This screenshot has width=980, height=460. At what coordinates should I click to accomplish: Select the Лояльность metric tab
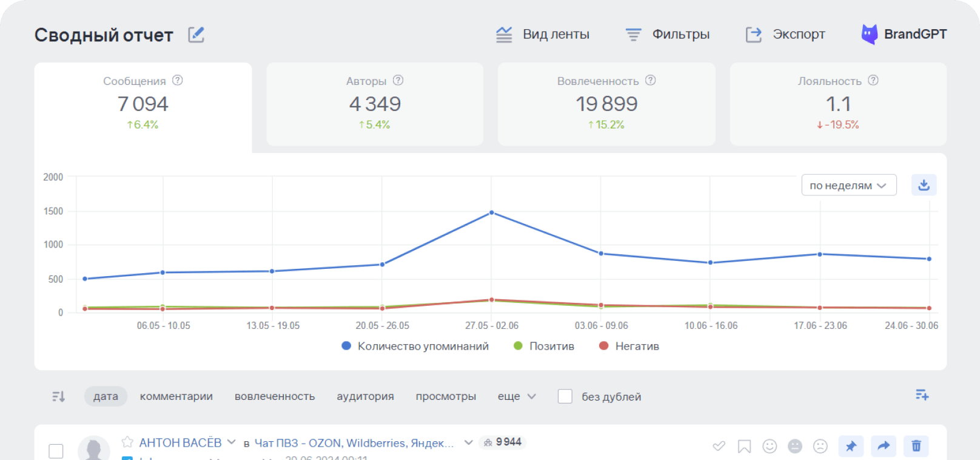click(x=838, y=104)
